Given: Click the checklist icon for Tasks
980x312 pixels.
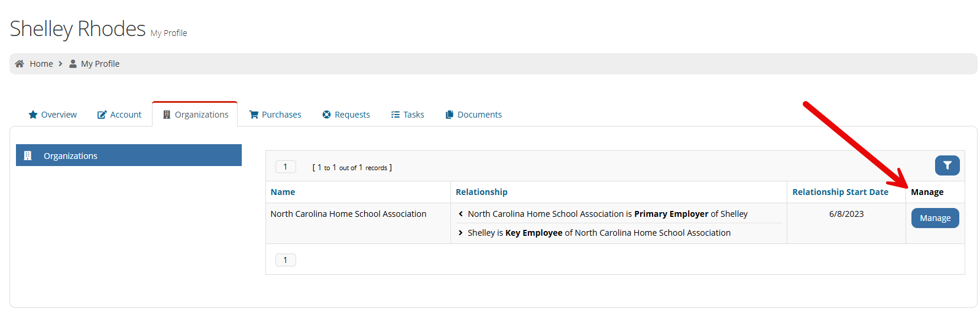Looking at the screenshot, I should tap(395, 115).
